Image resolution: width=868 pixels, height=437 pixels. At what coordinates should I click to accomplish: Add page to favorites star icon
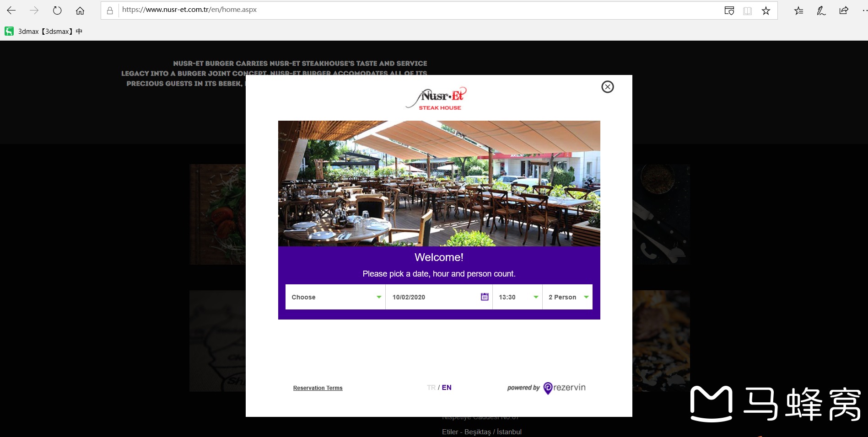(x=766, y=11)
